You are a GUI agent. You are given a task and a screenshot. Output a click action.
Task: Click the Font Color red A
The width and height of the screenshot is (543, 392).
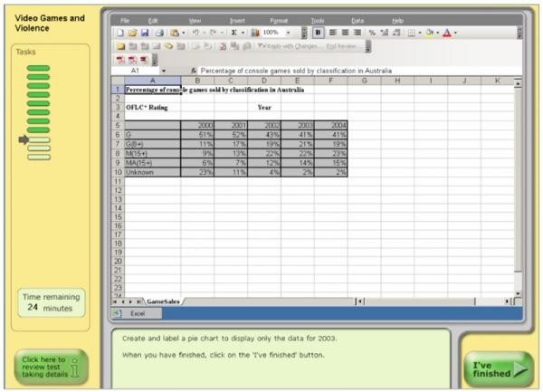click(447, 33)
